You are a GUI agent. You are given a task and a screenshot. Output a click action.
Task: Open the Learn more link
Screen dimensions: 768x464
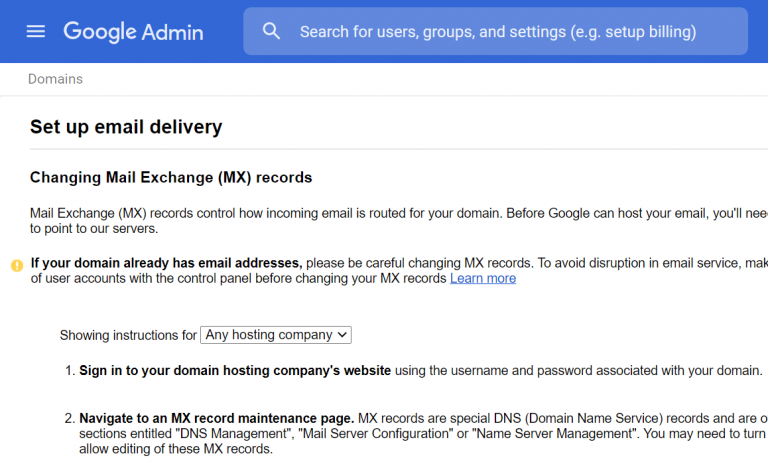[x=483, y=278]
